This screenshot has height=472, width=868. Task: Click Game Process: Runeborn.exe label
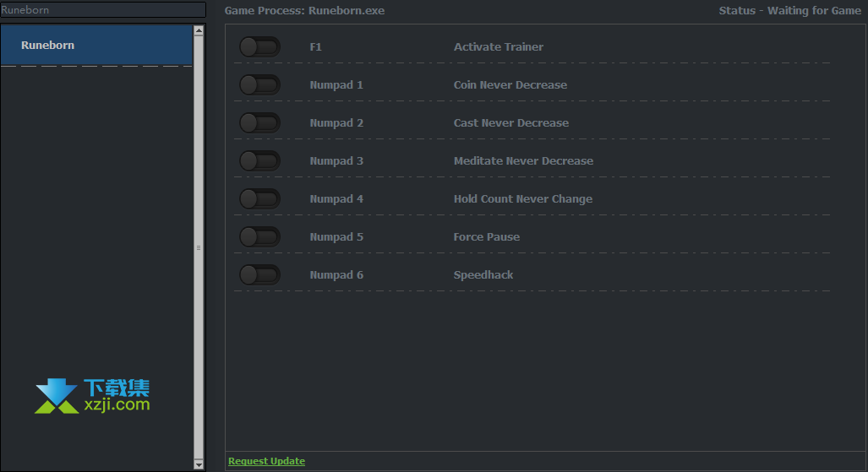tap(304, 11)
